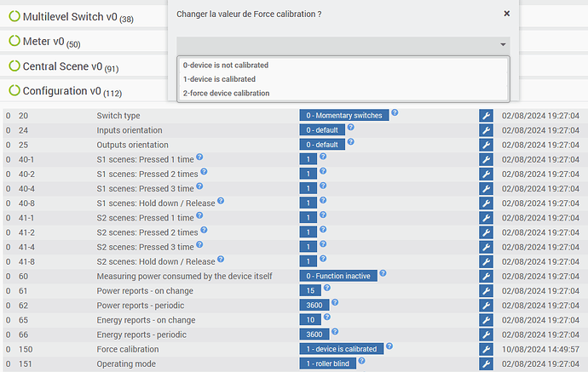The image size is (588, 372).
Task: Close the Force calibration dialog
Action: click(506, 14)
